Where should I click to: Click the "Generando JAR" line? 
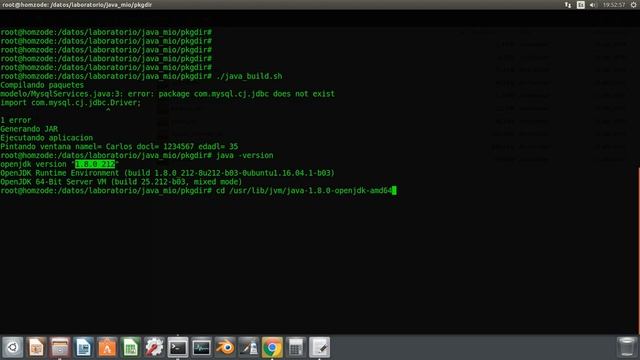pyautogui.click(x=29, y=129)
